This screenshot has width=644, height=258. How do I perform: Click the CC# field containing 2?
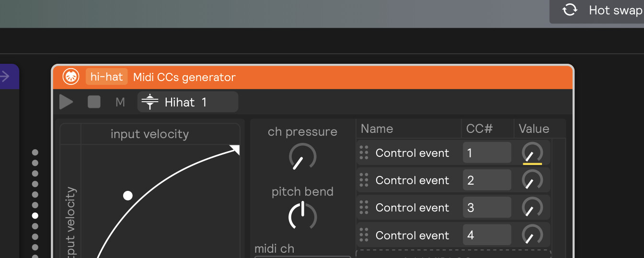point(487,180)
